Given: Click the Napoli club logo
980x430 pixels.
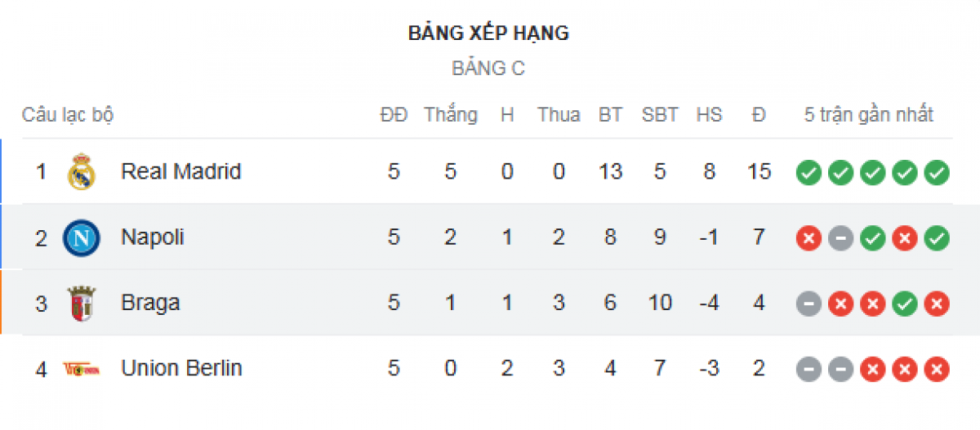Looking at the screenshot, I should [x=82, y=238].
